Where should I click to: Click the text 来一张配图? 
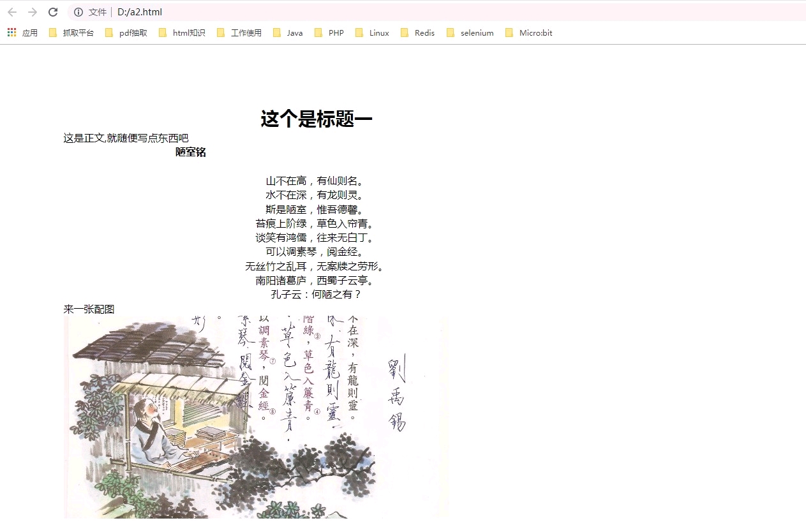coord(88,309)
